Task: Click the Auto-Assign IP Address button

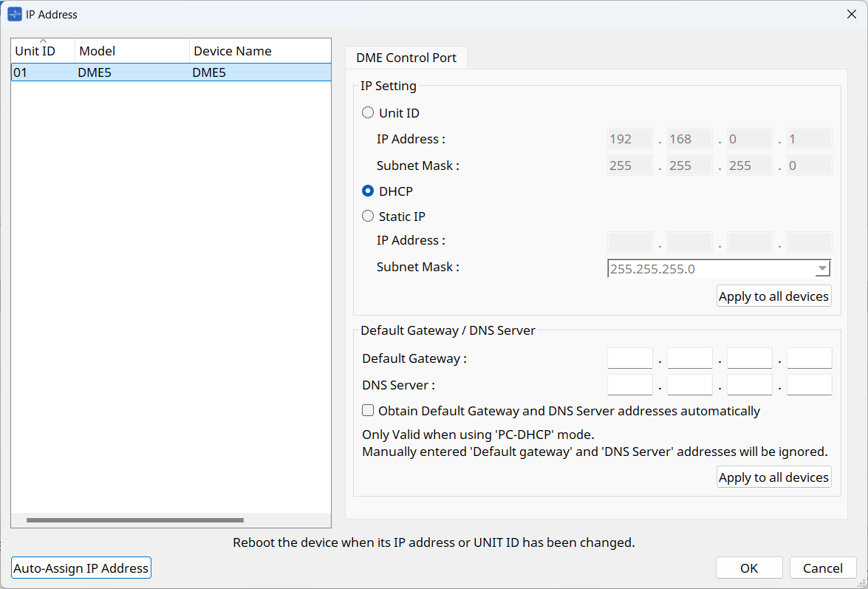Action: click(81, 568)
